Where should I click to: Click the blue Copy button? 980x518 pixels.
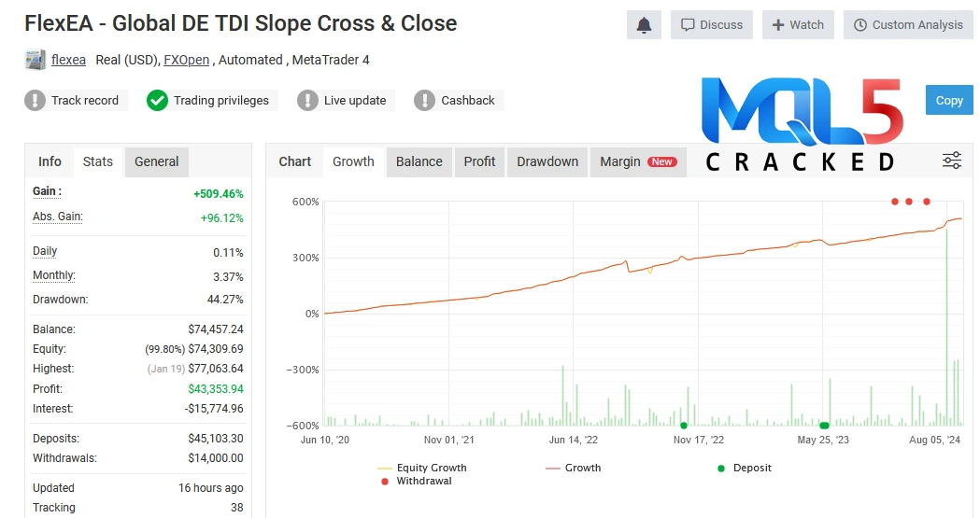tap(949, 100)
